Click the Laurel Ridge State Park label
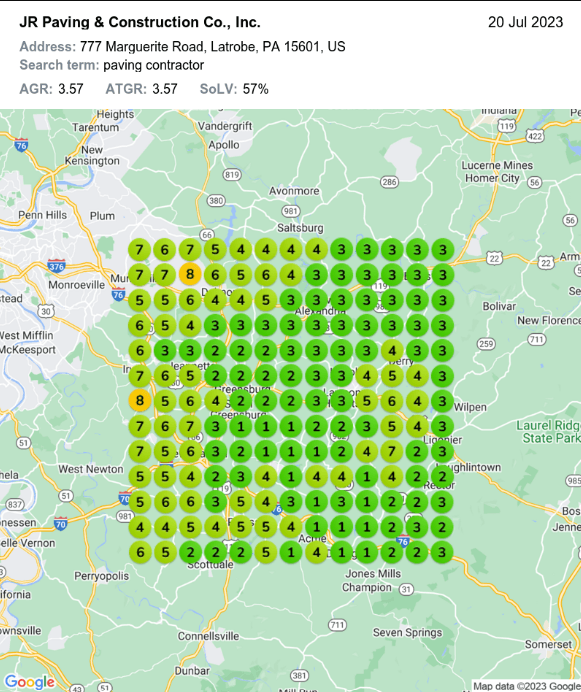 549,432
